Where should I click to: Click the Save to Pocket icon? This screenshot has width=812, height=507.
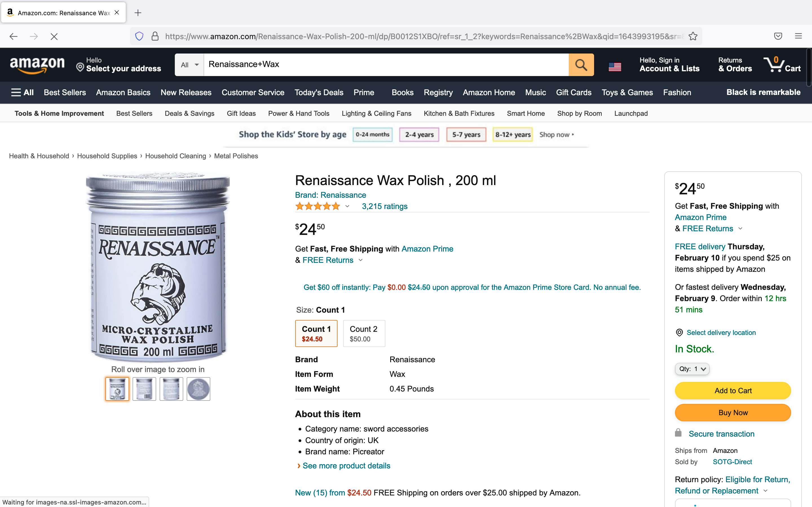pos(778,36)
